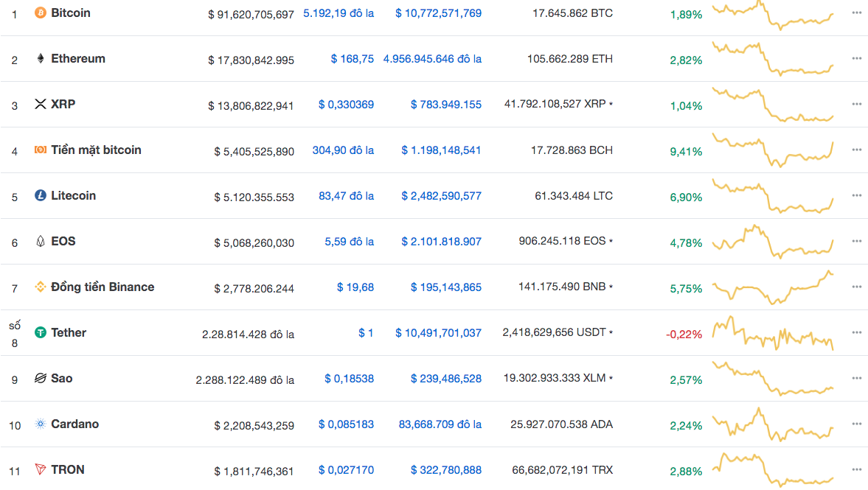Click the XRP price $ 0,330369
The width and height of the screenshot is (868, 490).
pyautogui.click(x=346, y=105)
